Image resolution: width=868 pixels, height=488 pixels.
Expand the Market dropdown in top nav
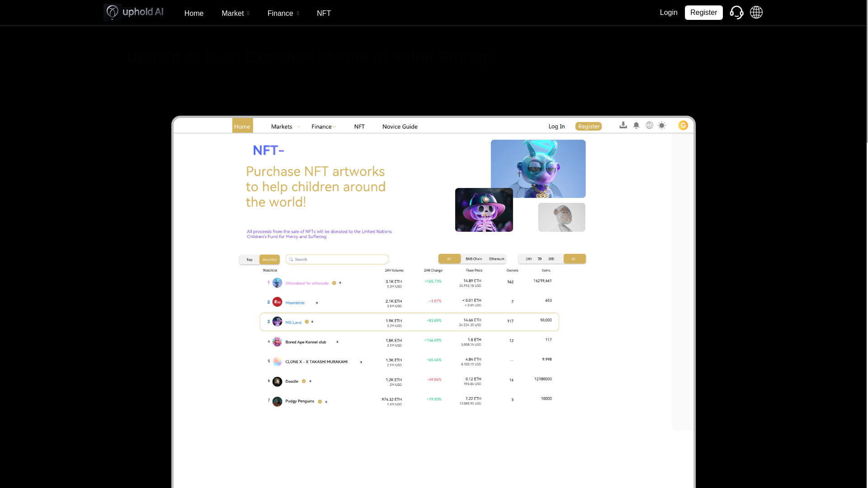point(235,14)
